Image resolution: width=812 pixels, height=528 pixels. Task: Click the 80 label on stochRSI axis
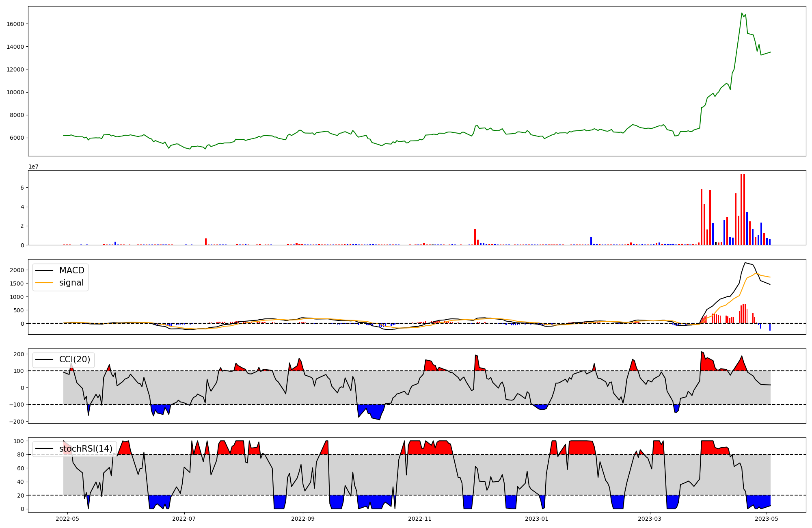[20, 454]
